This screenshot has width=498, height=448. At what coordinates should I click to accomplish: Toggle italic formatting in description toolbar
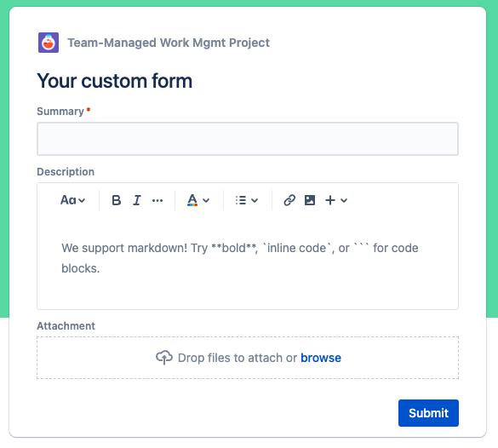click(137, 200)
